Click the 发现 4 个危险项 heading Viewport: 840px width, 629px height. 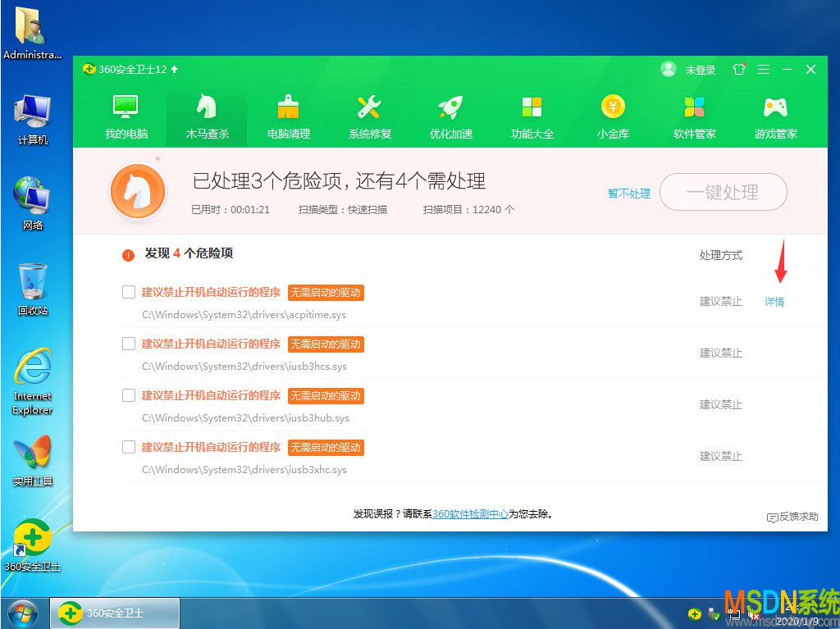click(x=189, y=253)
